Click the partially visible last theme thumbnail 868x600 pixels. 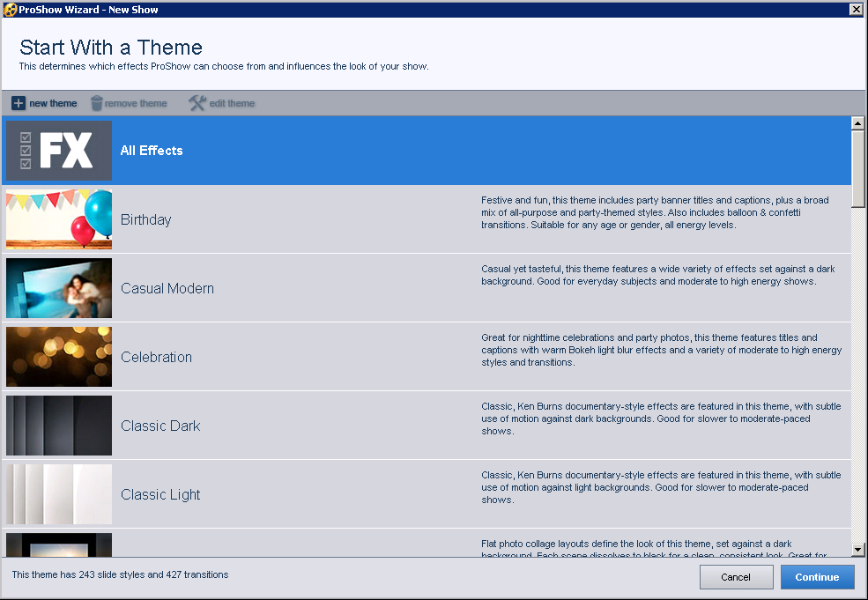(x=59, y=544)
